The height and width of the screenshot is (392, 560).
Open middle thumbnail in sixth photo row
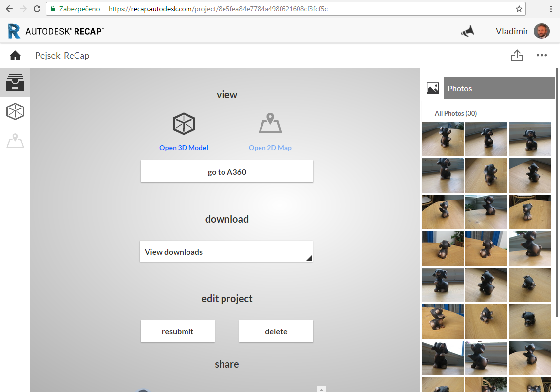click(486, 321)
